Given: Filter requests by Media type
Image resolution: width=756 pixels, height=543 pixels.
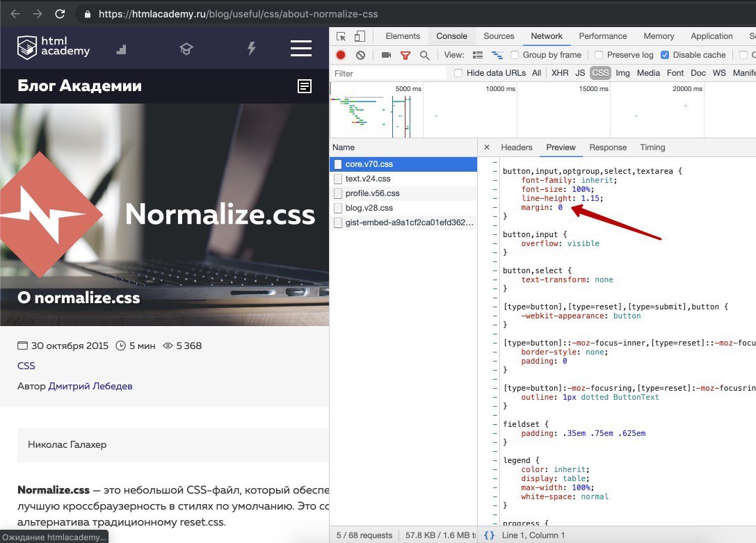Looking at the screenshot, I should pos(648,73).
